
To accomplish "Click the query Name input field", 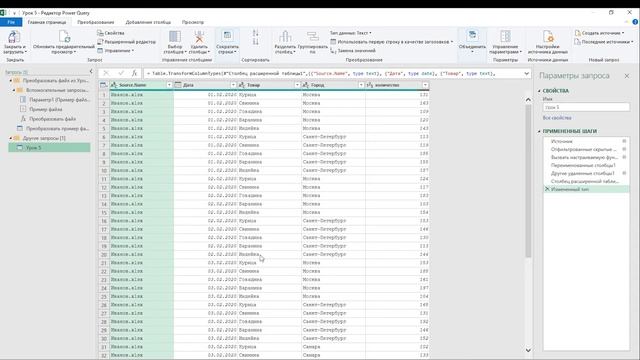I will (x=586, y=107).
